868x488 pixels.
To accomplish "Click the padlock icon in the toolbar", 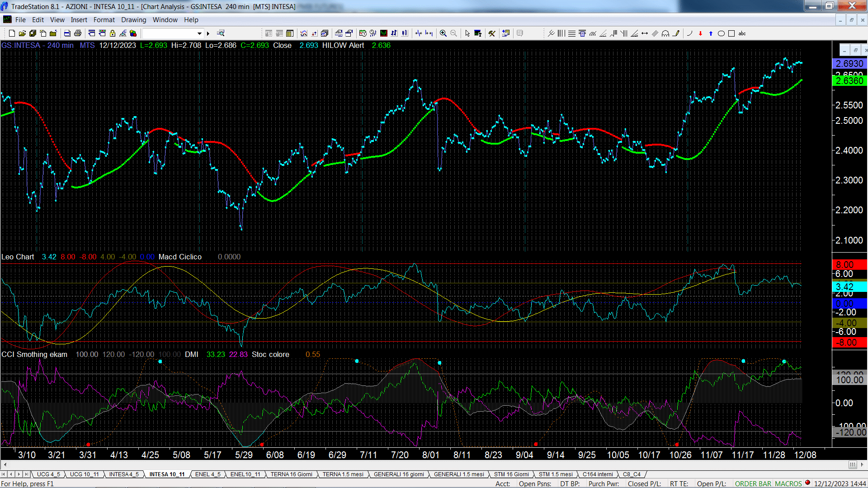I will pyautogui.click(x=113, y=33).
